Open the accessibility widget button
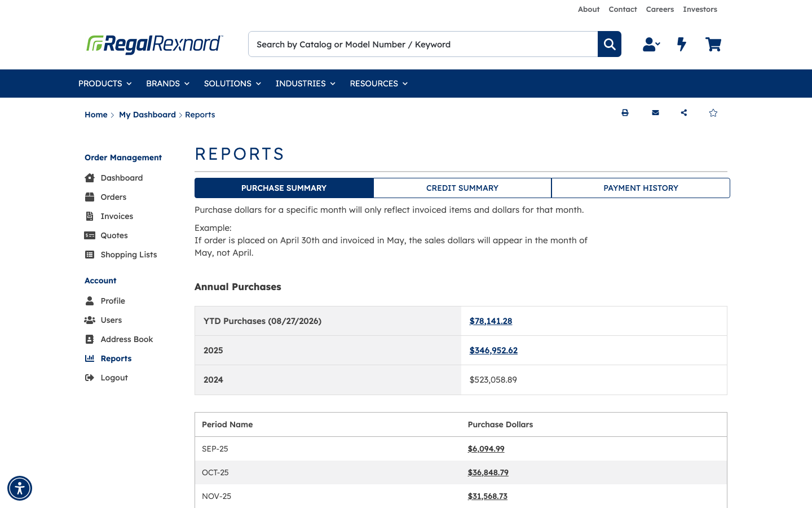Screen dimensions: 812x508 coord(20,488)
